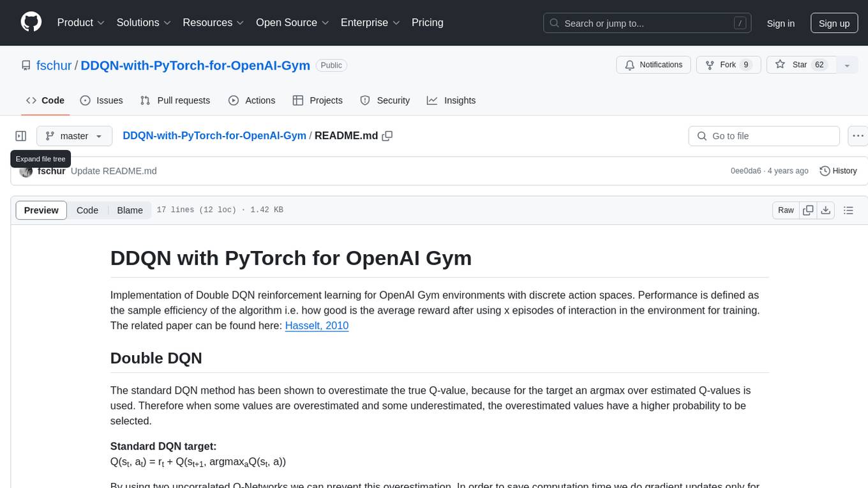The height and width of the screenshot is (488, 868).
Task: Switch to the Actions tab
Action: tap(251, 100)
